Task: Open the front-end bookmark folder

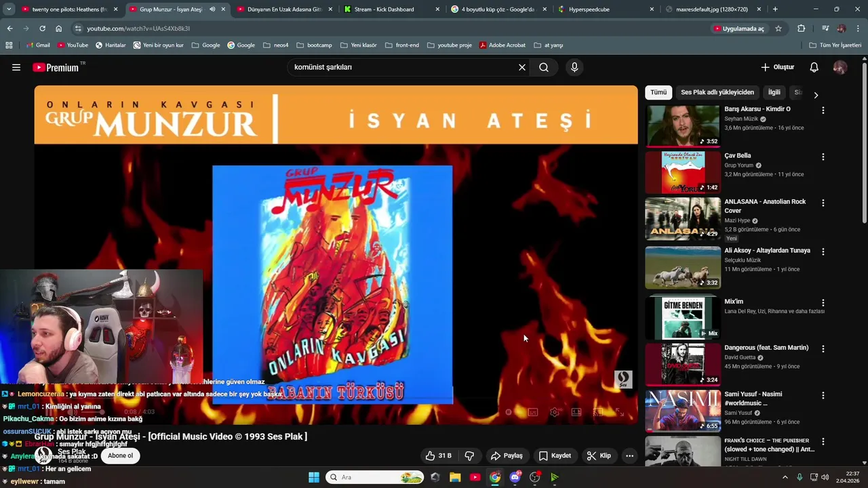Action: tap(401, 45)
